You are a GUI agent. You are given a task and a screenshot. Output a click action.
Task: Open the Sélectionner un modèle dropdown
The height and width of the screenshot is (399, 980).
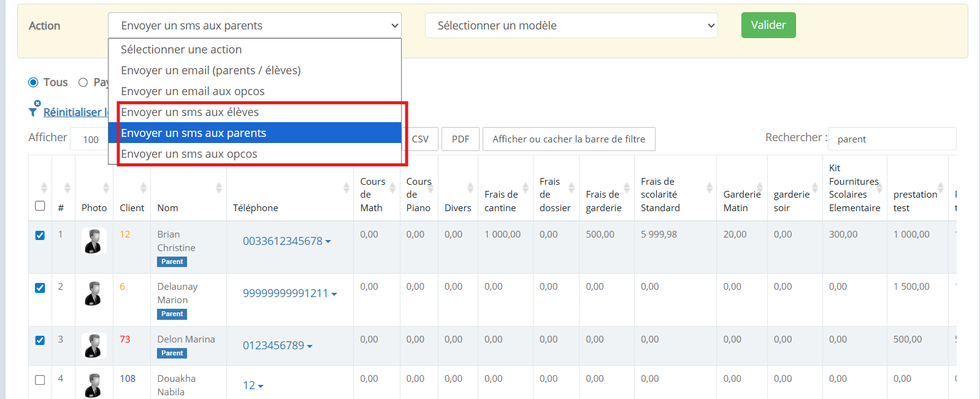click(x=571, y=26)
